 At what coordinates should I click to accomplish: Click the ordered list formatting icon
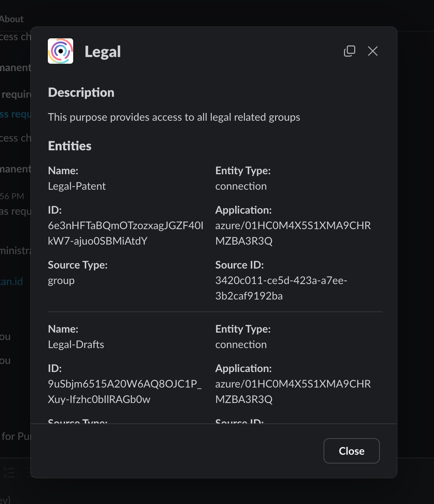9,472
